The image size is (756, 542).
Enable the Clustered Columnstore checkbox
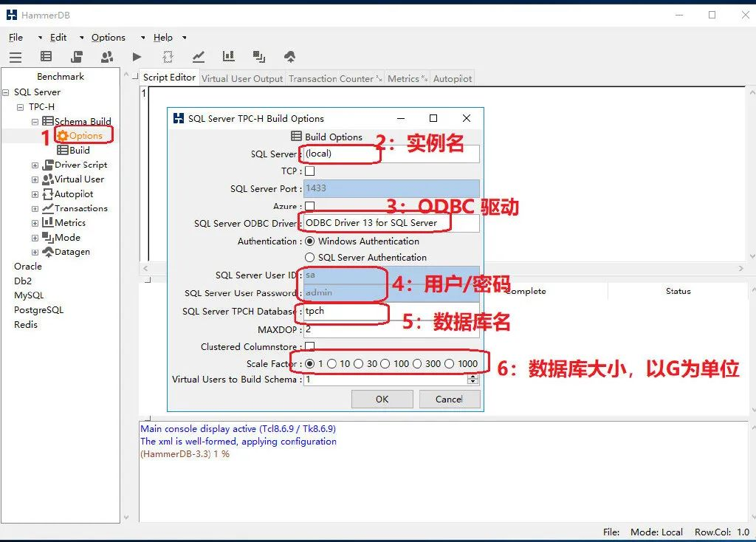point(310,346)
